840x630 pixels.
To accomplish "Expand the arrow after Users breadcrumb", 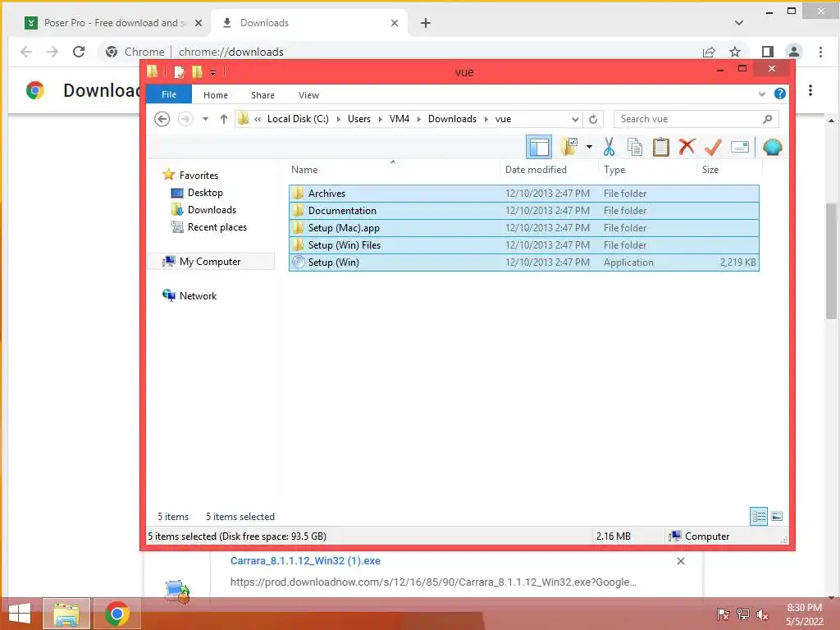I will 381,119.
